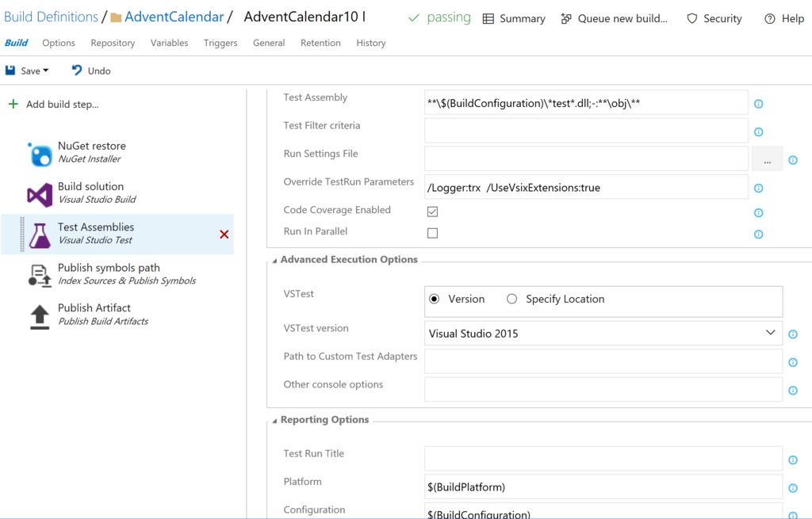The image size is (812, 519).
Task: Open the AdventCalendar breadcrumb link
Action: 174,17
